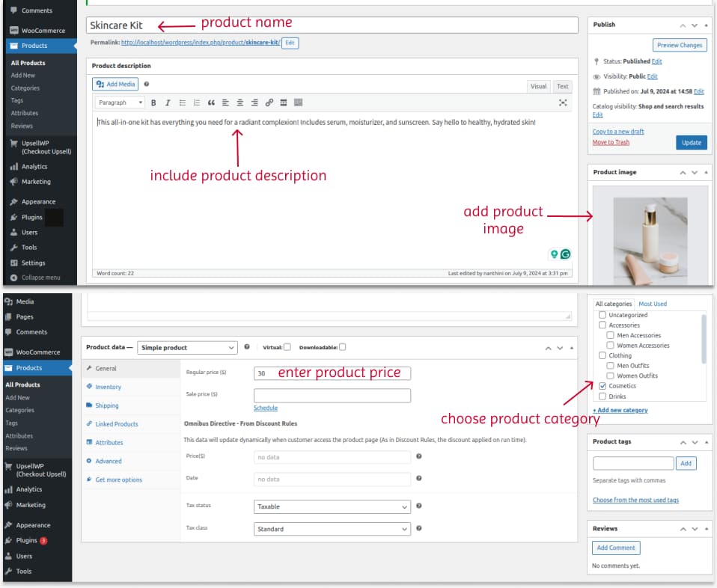Collapse the Publish panel toggle arrow

click(x=707, y=25)
